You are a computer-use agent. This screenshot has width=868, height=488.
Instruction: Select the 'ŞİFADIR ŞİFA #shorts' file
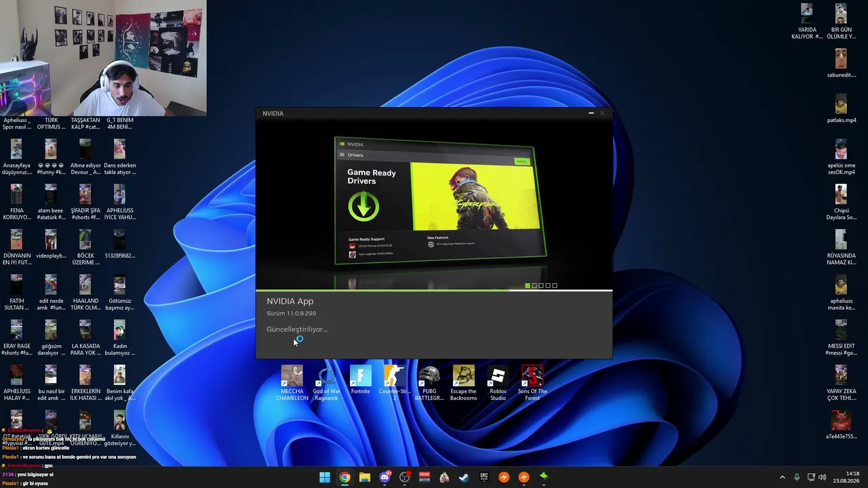coord(85,202)
